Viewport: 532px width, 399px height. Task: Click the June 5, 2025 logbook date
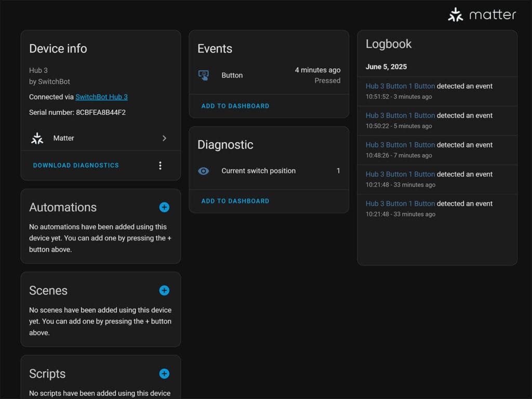(x=386, y=67)
